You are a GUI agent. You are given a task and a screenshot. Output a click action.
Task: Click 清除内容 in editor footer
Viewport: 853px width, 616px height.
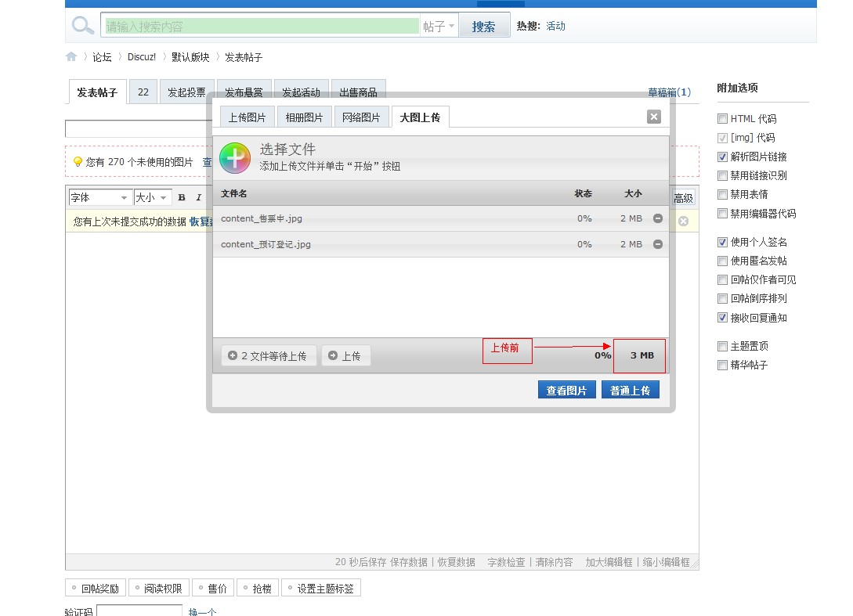tap(554, 562)
